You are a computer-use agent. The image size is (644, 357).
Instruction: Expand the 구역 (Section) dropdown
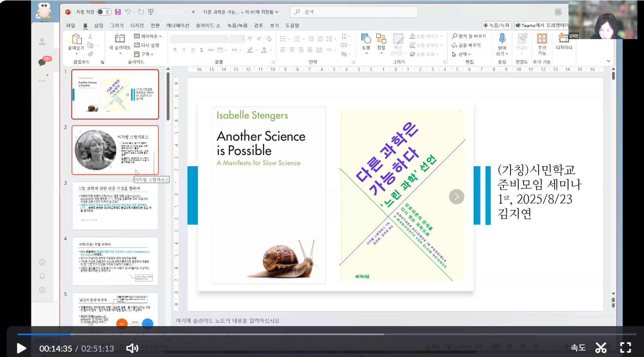pos(144,54)
